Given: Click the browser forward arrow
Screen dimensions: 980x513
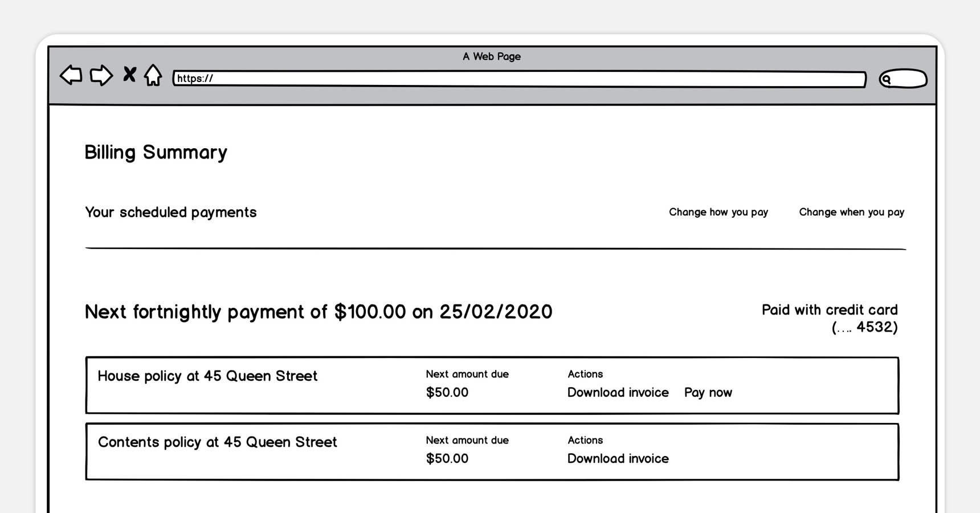Looking at the screenshot, I should click(101, 75).
